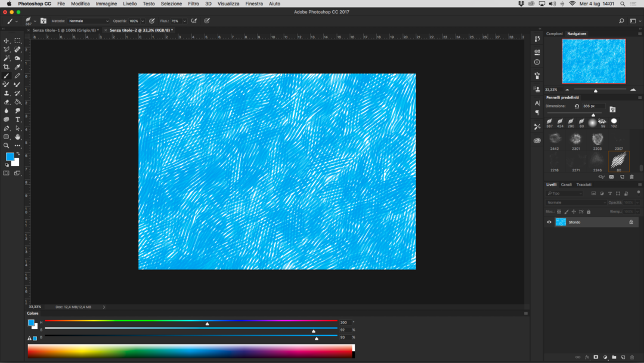Create a new layer group folder

point(614,357)
